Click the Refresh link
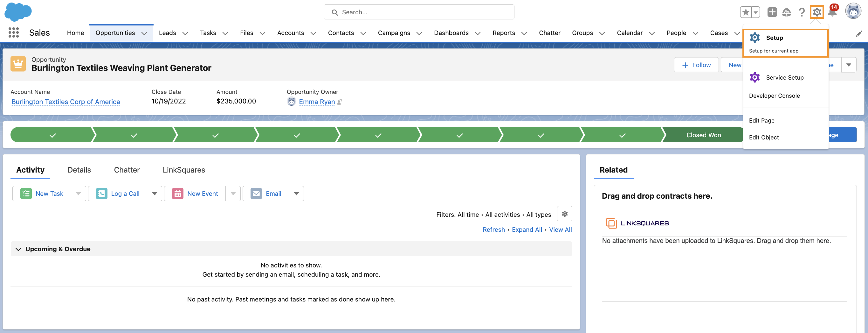 pos(494,230)
